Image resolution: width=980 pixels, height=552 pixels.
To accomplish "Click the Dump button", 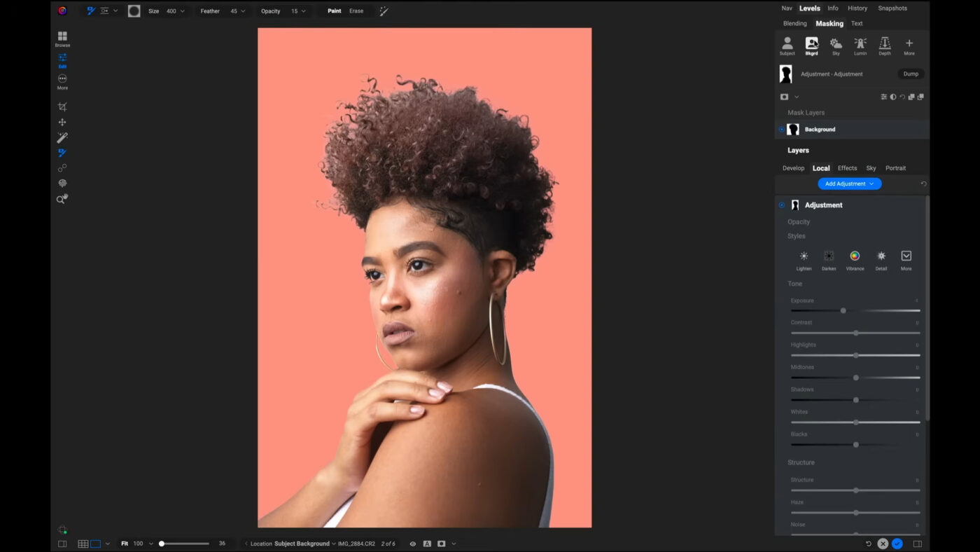I will coord(910,74).
